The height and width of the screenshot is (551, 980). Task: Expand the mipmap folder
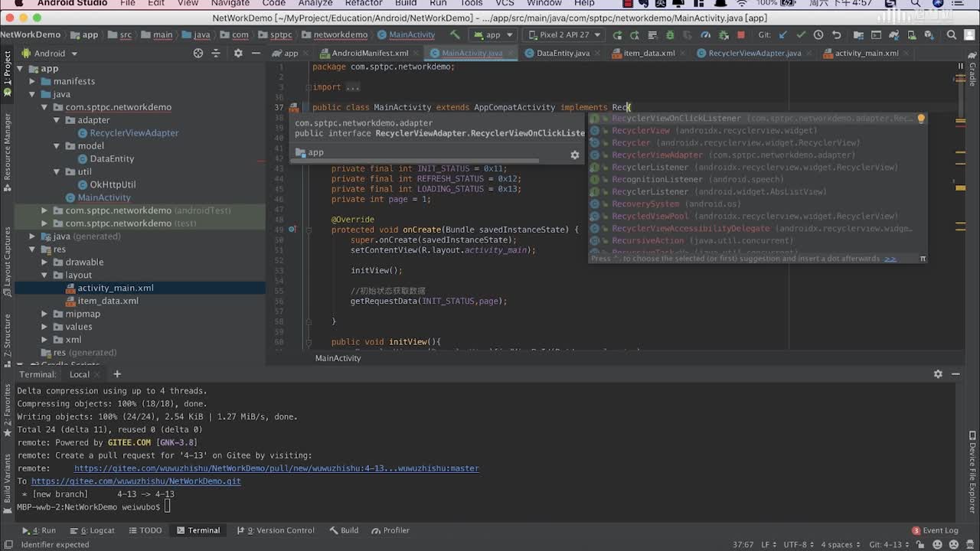pos(44,314)
